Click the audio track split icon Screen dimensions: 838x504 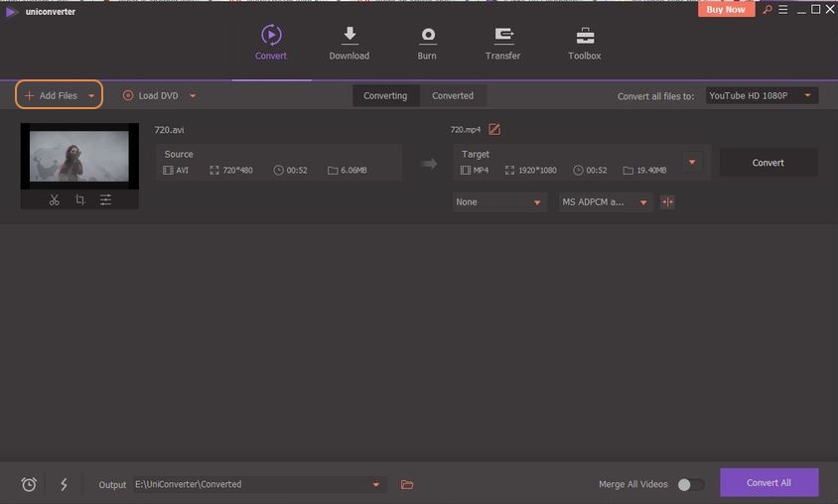coord(667,202)
